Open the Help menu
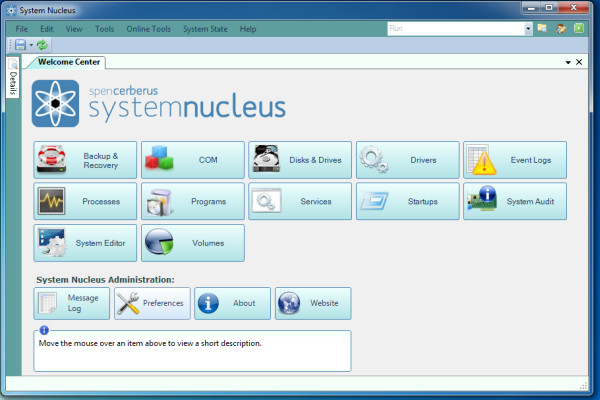Viewport: 600px width, 400px height. (248, 29)
